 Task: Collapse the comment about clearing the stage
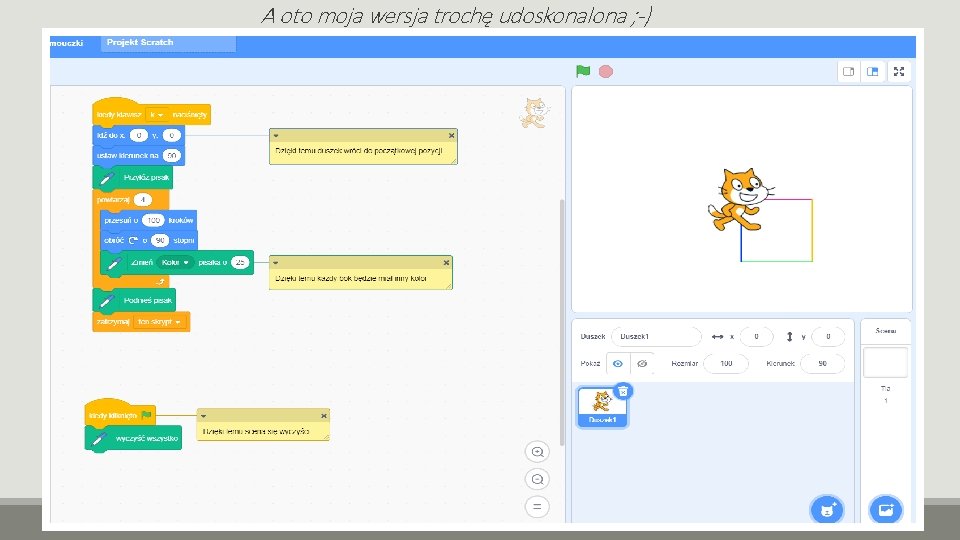[x=203, y=416]
